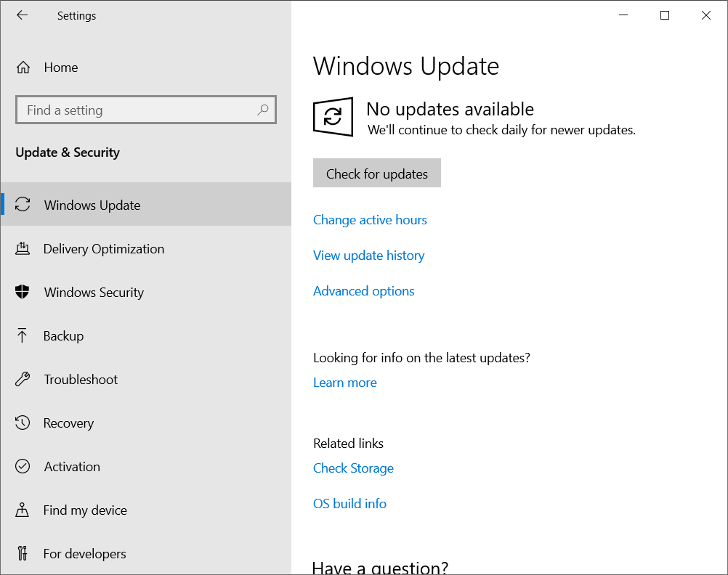The height and width of the screenshot is (575, 728).
Task: Click "We'll continue to check daily" text
Action: coord(501,130)
